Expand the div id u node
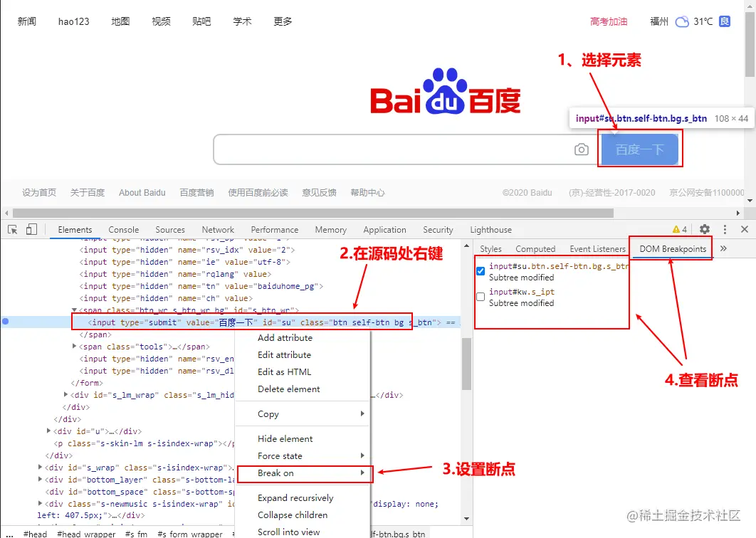Image resolution: width=756 pixels, height=538 pixels. point(48,431)
